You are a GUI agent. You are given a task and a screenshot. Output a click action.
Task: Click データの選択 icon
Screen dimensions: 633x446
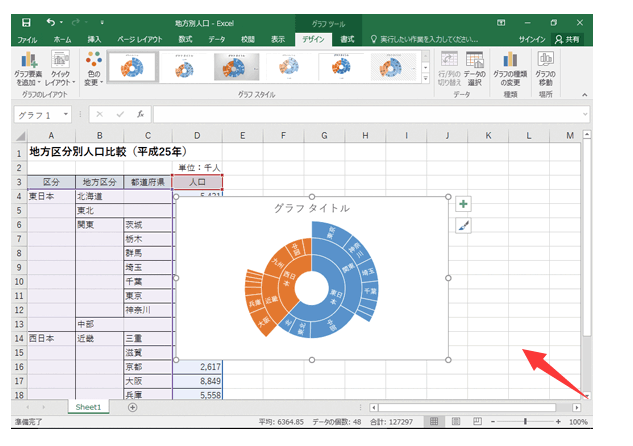pyautogui.click(x=474, y=69)
